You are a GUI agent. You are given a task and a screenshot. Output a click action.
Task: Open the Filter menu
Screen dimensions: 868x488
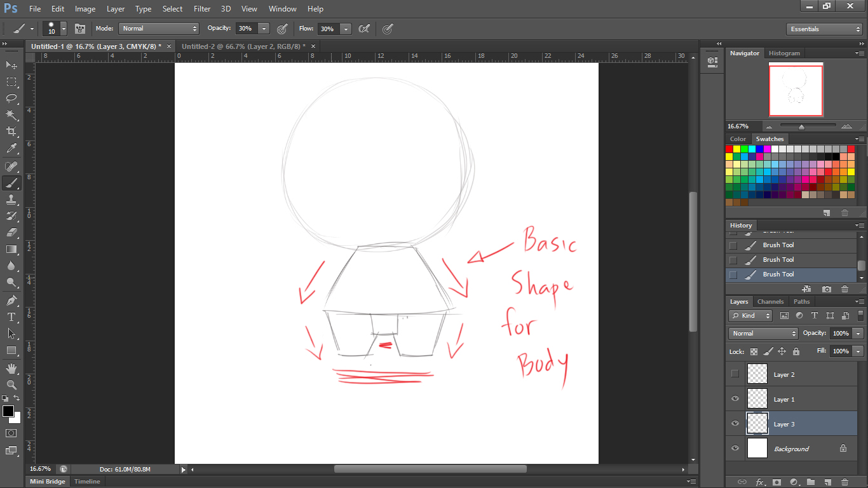(202, 8)
